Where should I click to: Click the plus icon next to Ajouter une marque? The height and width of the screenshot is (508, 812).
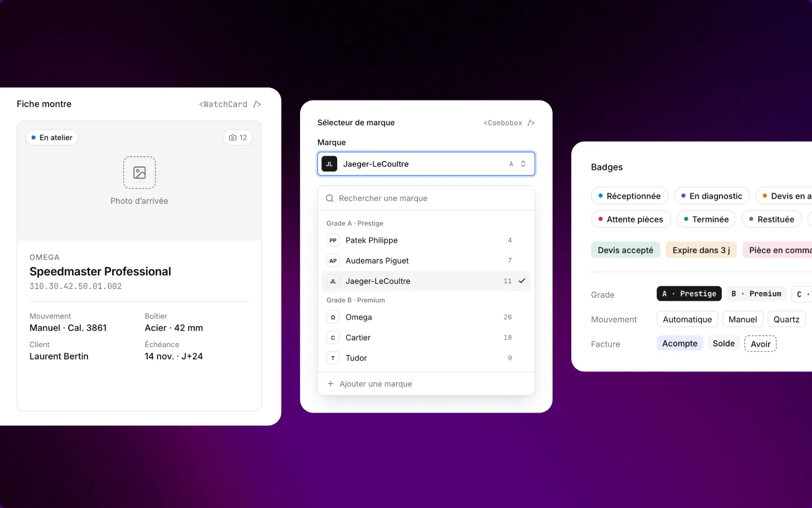(x=330, y=384)
